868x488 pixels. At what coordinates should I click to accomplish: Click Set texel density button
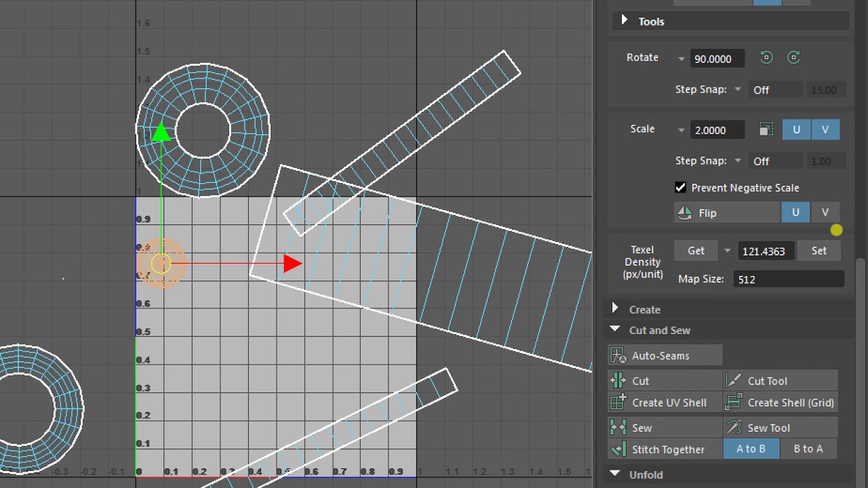click(819, 251)
